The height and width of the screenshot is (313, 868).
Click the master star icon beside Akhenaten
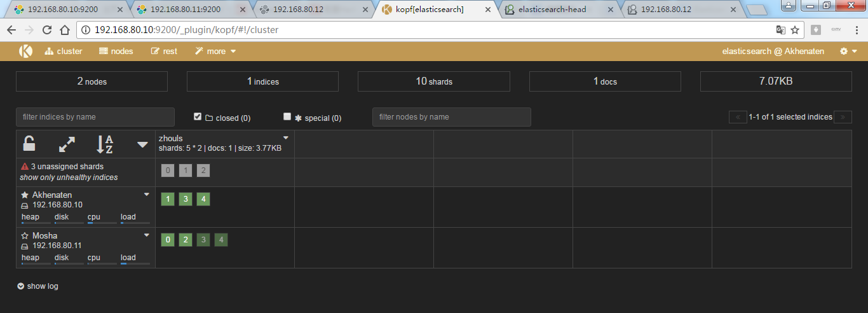(25, 195)
